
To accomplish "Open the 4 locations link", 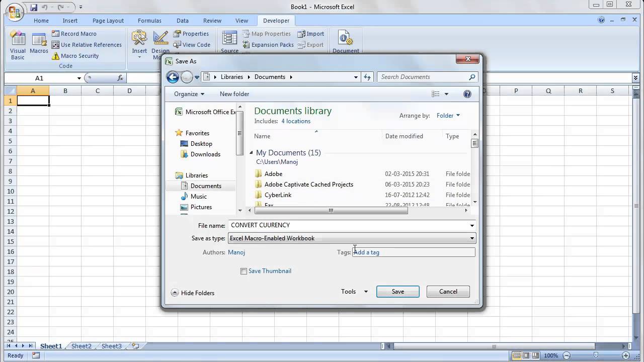I will point(296,121).
